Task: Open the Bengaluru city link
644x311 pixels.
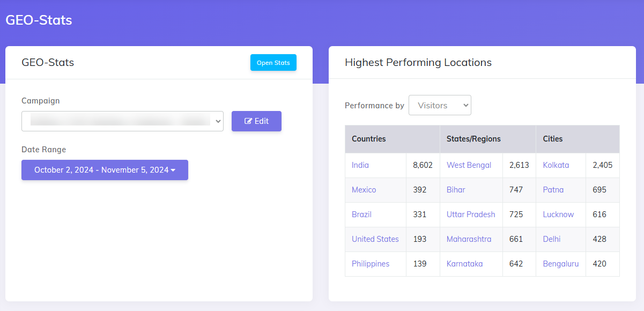Action: [x=560, y=264]
